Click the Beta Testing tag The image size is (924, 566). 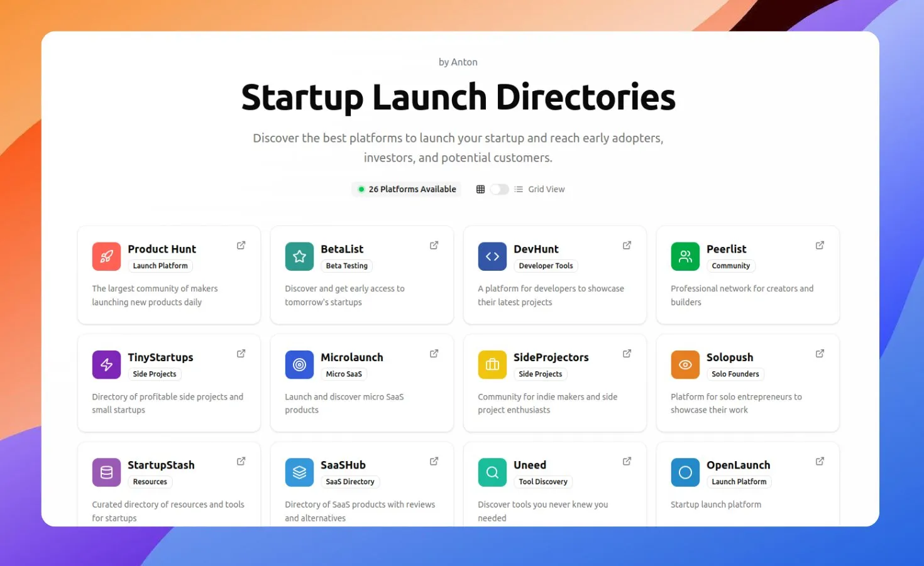coord(347,266)
